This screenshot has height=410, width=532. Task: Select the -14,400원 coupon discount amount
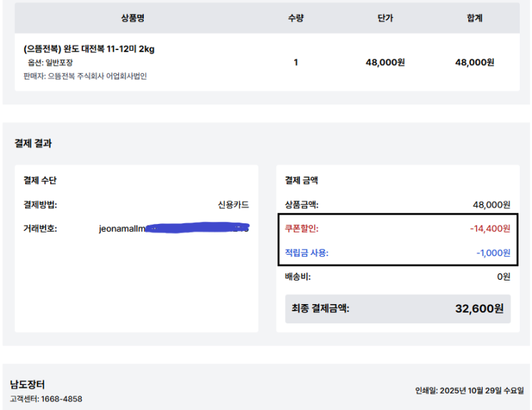[490, 229]
